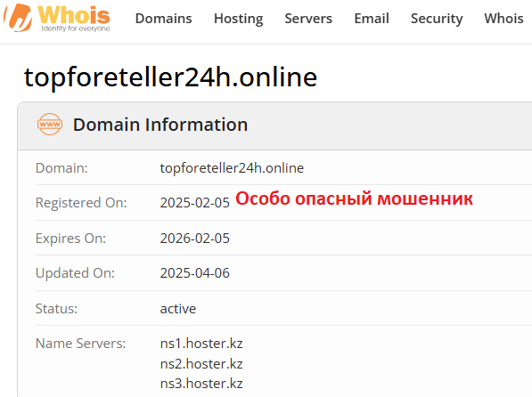532x397 pixels.
Task: Click the expiry date 2026-02-05
Action: (x=195, y=238)
